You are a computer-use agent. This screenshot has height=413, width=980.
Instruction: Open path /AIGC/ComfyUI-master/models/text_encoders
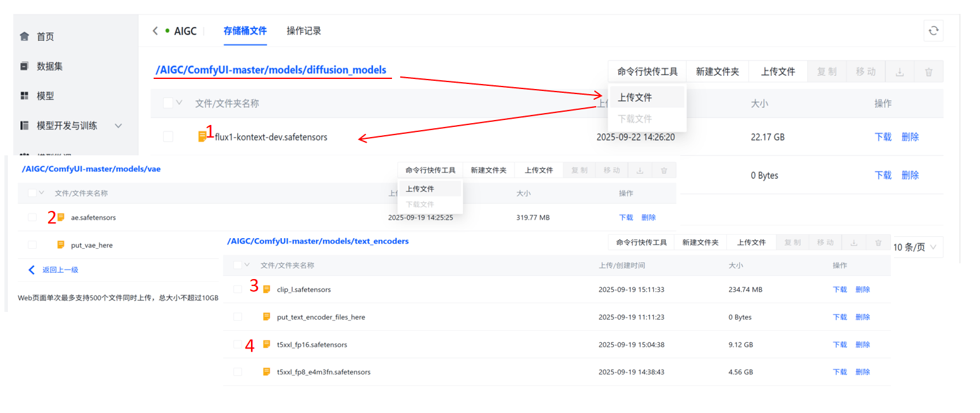[x=317, y=241]
